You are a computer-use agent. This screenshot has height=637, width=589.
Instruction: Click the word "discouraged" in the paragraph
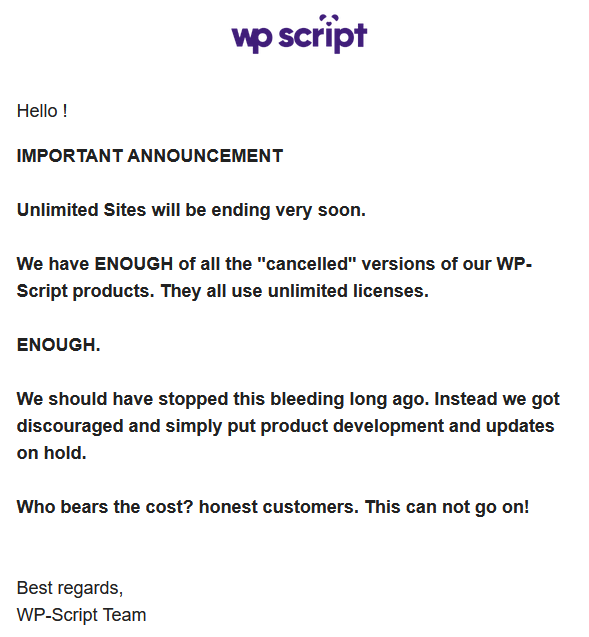pyautogui.click(x=69, y=427)
